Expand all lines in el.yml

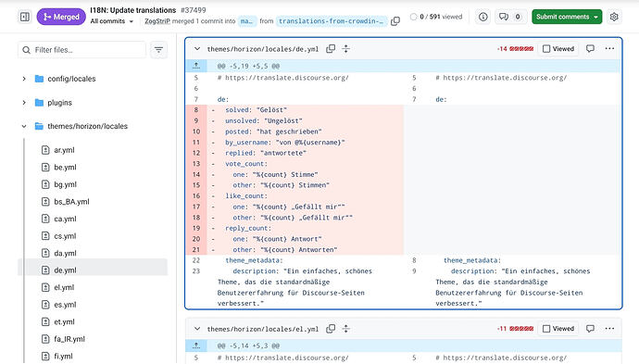pos(346,329)
